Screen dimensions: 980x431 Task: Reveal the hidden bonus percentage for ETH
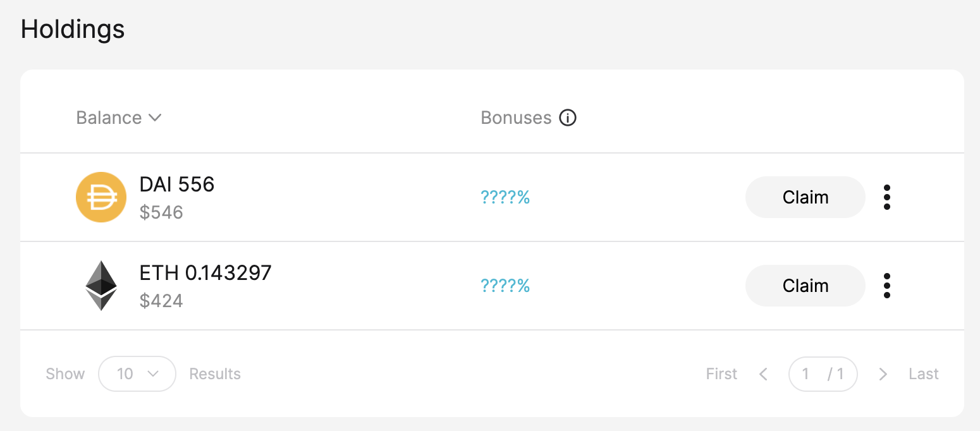[505, 285]
